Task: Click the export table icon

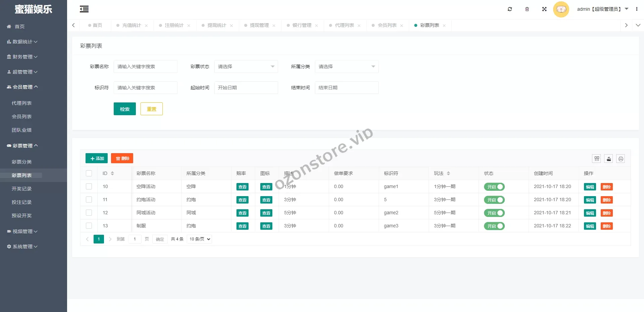Action: (609, 159)
